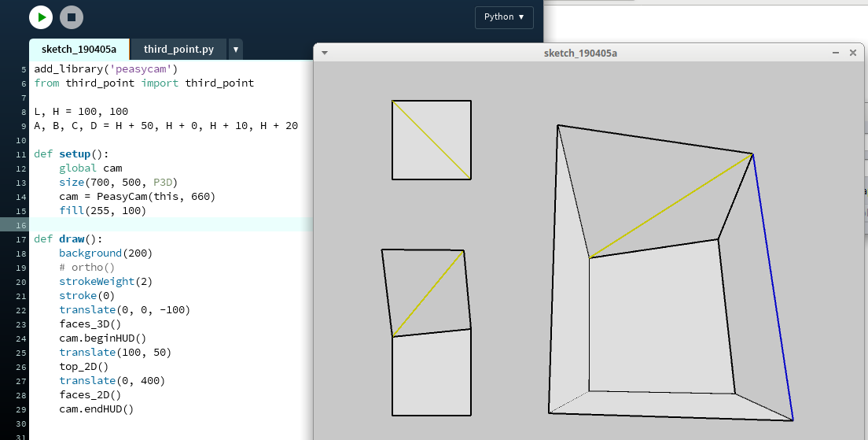Click the large 3D faces shape
The image size is (868, 440).
pyautogui.click(x=671, y=272)
